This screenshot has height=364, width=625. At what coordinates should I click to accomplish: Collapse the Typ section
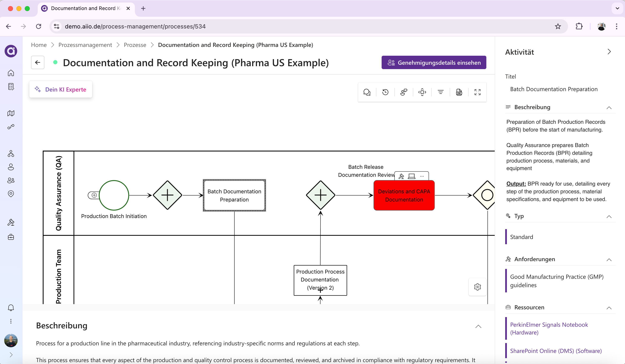coord(609,217)
